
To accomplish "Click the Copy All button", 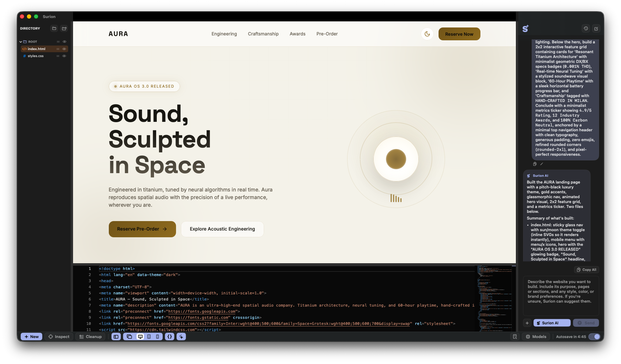I will [586, 270].
